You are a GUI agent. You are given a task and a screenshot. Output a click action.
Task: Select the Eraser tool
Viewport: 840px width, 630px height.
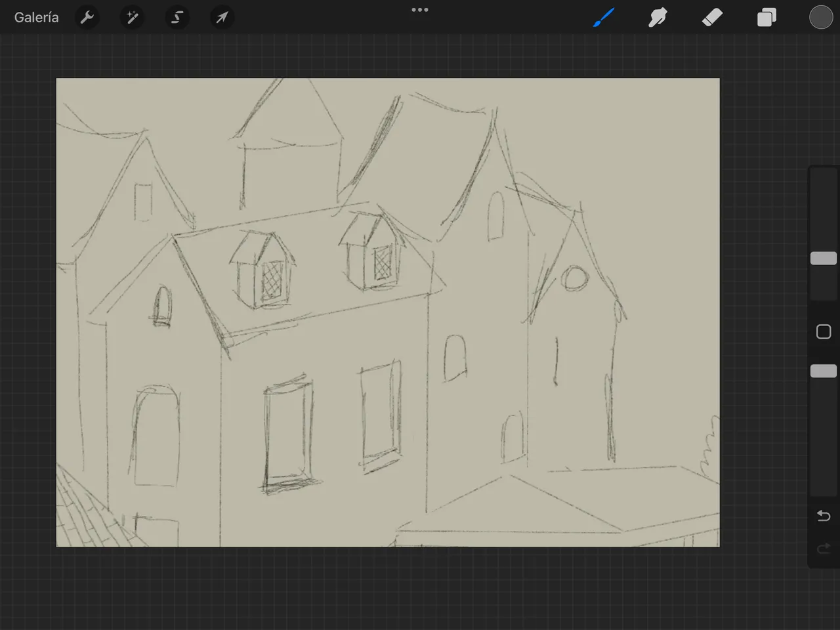(712, 18)
